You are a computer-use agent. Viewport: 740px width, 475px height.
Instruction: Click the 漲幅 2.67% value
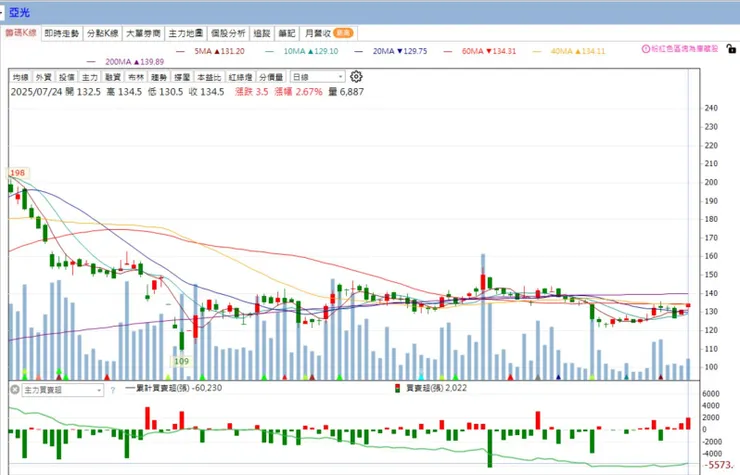299,92
